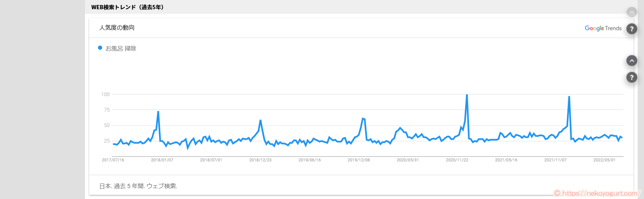
Task: Click the 2022/05/01 date axis label
Action: tap(604, 160)
